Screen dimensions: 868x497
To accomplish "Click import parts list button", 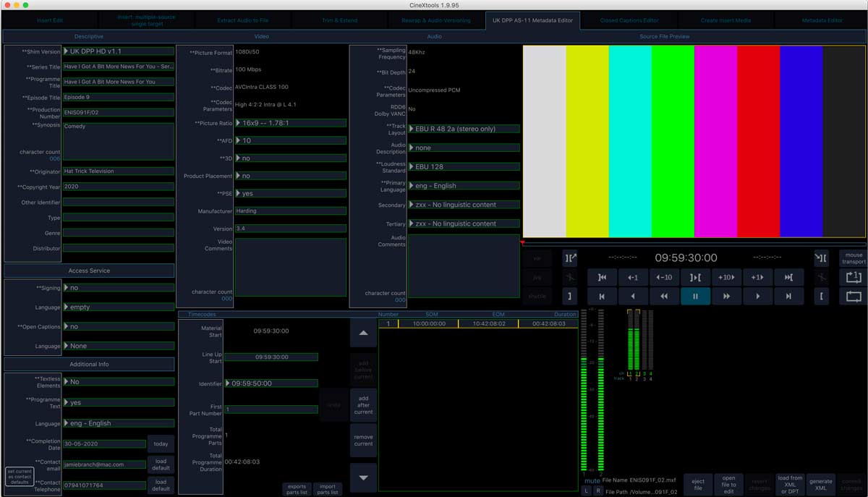I will (327, 489).
